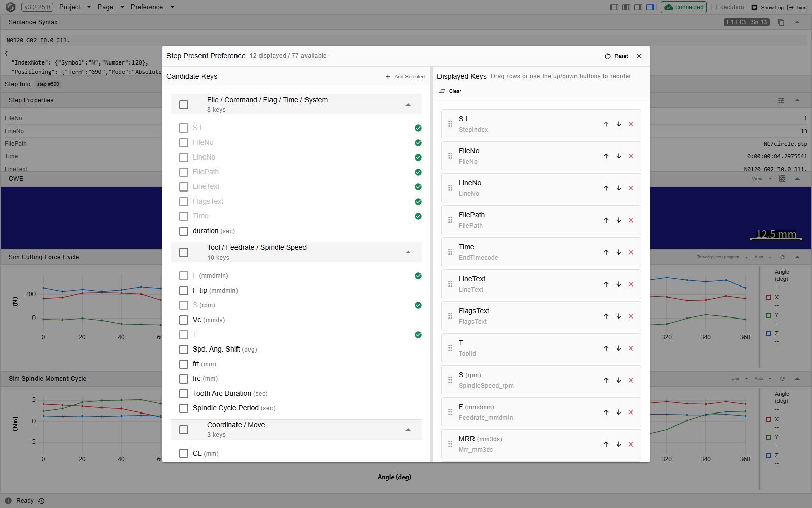Open the Page menu

111,7
